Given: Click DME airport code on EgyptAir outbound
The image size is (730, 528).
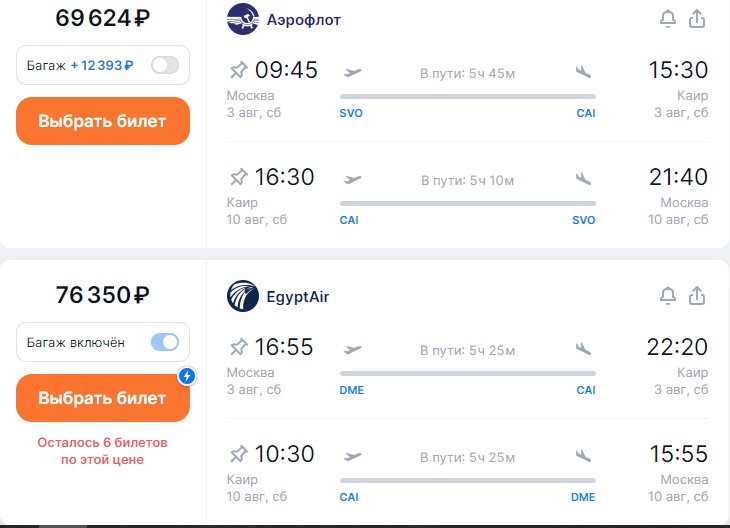Looking at the screenshot, I should pyautogui.click(x=352, y=390).
